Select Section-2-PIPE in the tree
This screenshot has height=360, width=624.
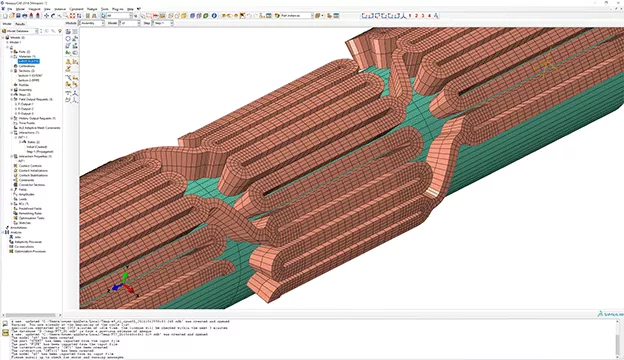[x=29, y=80]
